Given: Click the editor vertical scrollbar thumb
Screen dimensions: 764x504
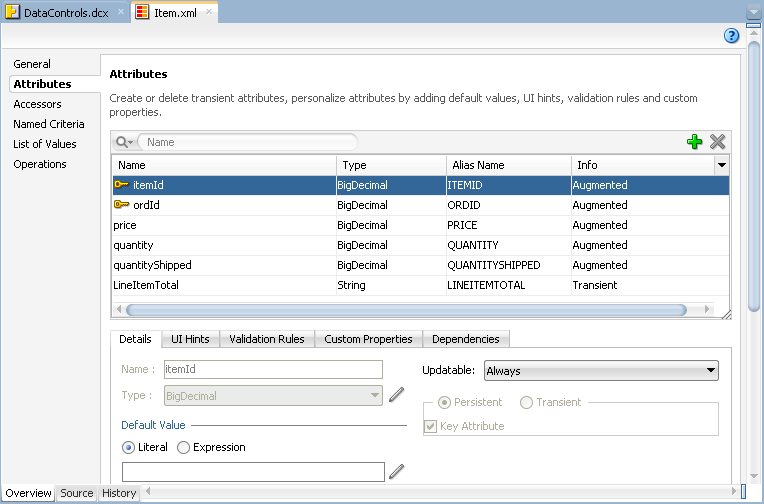Looking at the screenshot, I should click(754, 175).
